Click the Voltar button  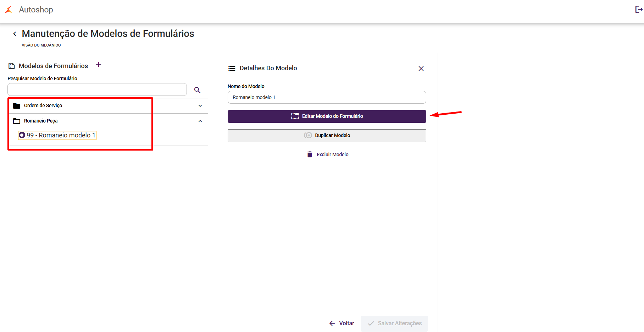click(x=342, y=323)
